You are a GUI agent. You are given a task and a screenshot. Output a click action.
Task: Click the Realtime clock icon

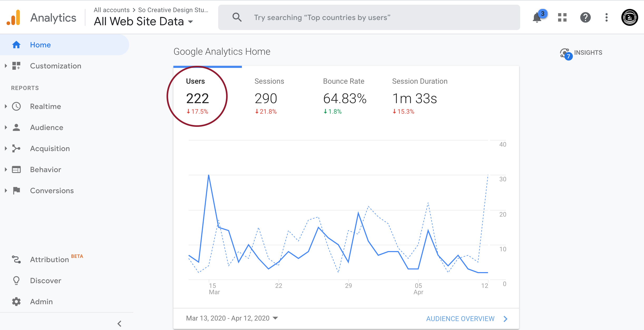click(16, 106)
